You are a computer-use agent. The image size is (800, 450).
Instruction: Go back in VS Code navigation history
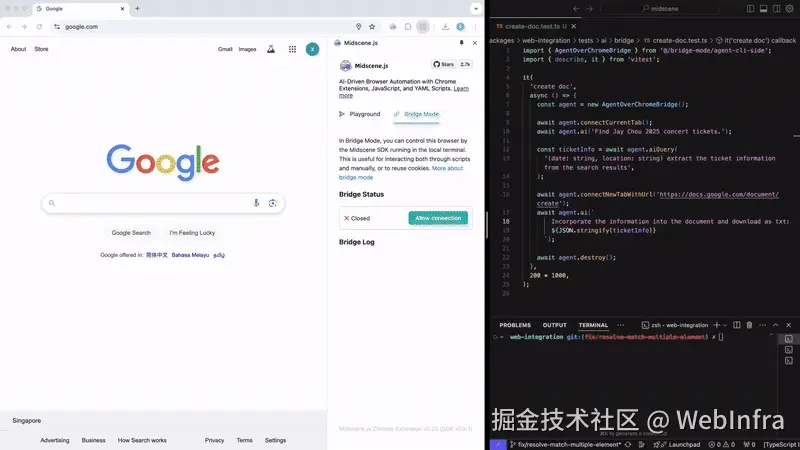click(x=576, y=9)
